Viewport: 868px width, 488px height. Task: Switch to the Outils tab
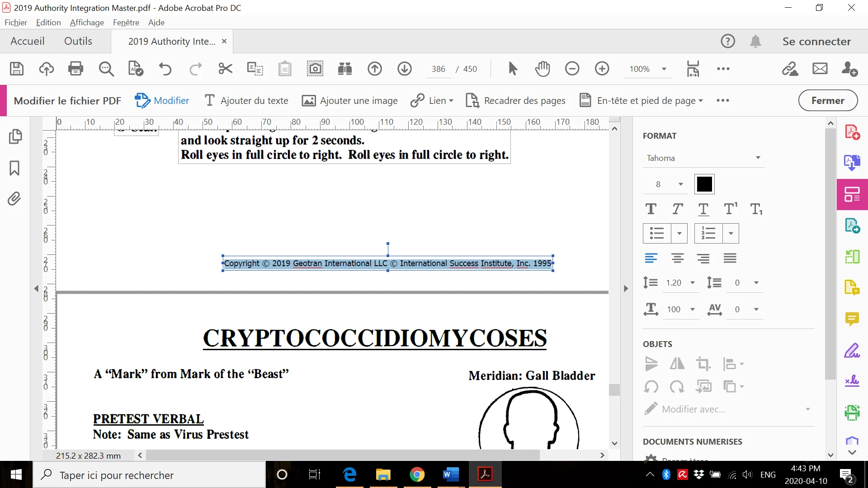(x=78, y=41)
